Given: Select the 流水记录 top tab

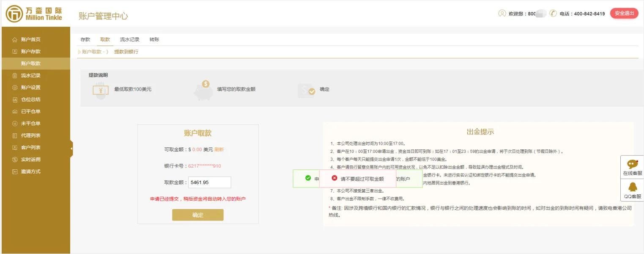Looking at the screenshot, I should (129, 39).
